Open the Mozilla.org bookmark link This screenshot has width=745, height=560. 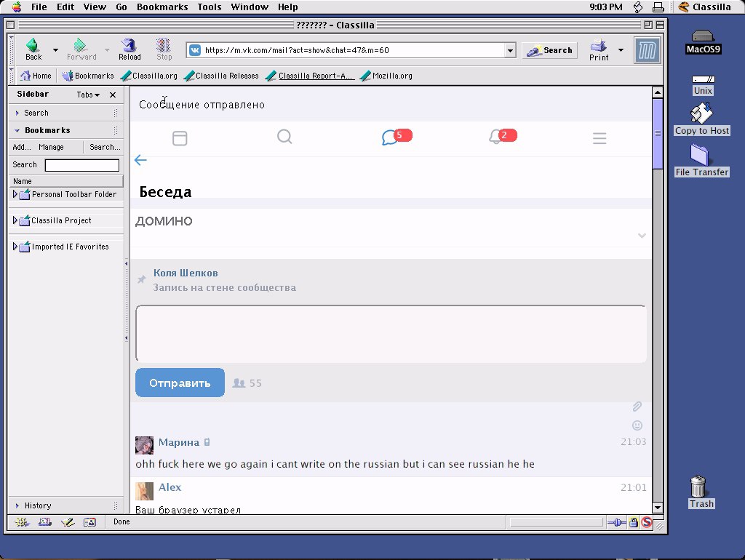386,76
